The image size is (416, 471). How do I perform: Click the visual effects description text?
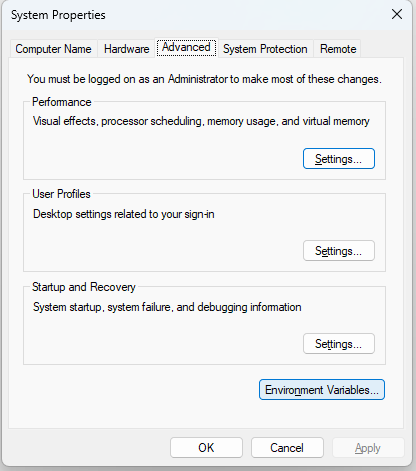click(201, 121)
